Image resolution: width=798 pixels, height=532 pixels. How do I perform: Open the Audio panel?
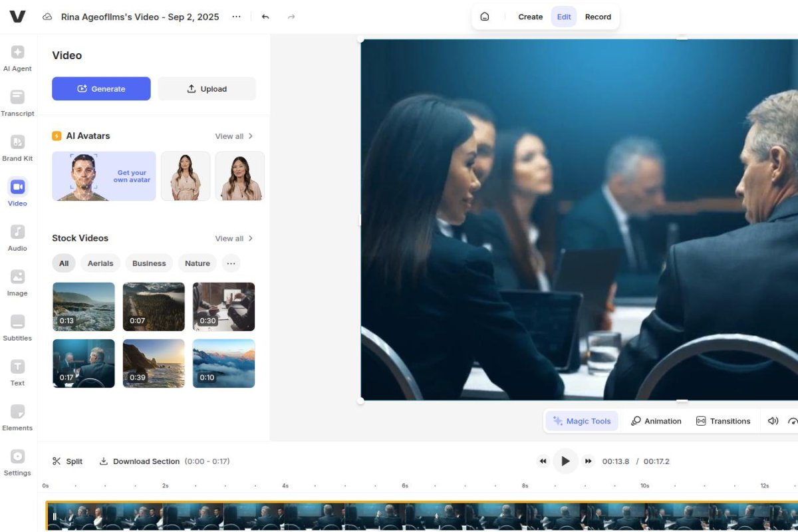[x=17, y=239]
